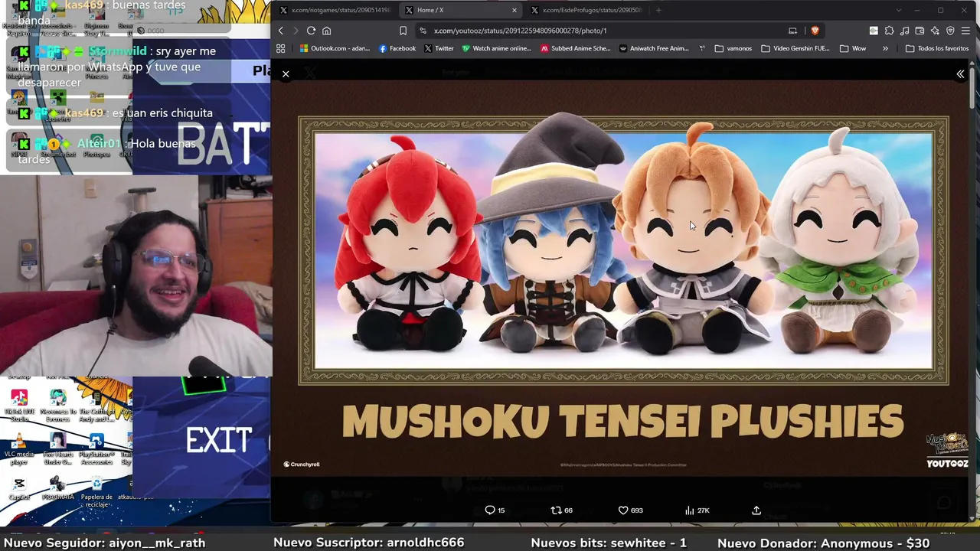The width and height of the screenshot is (980, 551).
Task: Click the EXIT option in the game window
Action: pyautogui.click(x=219, y=441)
